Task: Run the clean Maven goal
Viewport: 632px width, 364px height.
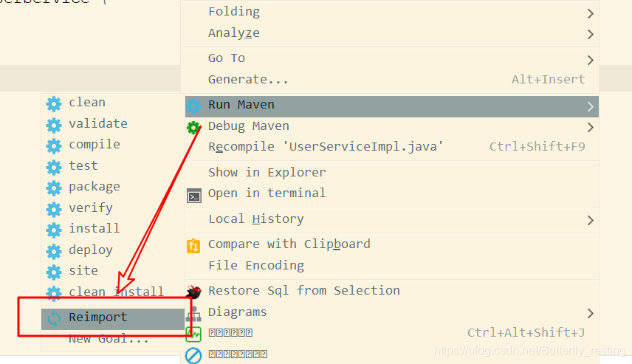Action: 113,103
